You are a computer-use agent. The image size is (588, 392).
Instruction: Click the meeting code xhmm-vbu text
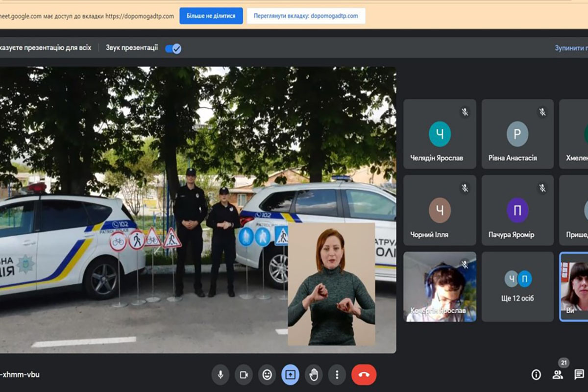pyautogui.click(x=20, y=375)
